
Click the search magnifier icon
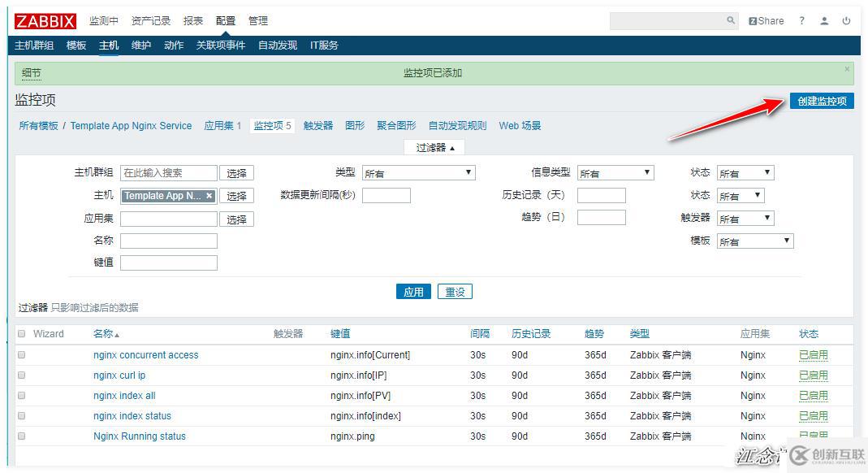point(731,20)
